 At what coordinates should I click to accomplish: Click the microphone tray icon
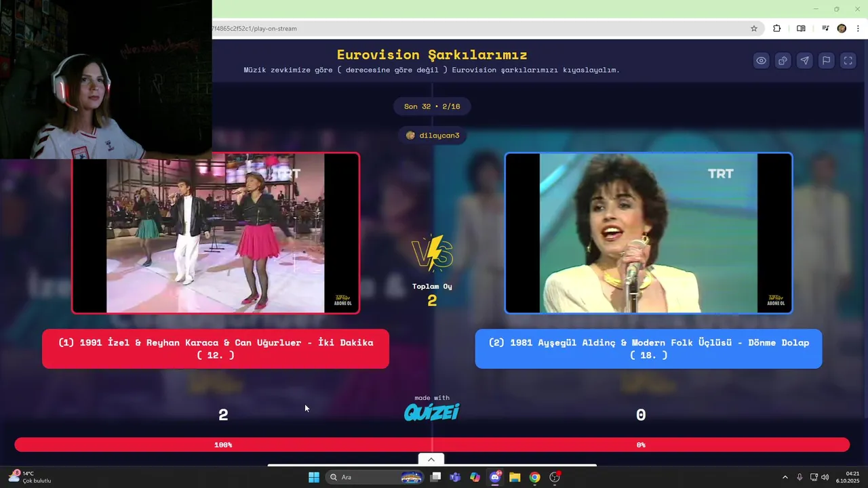pyautogui.click(x=800, y=477)
